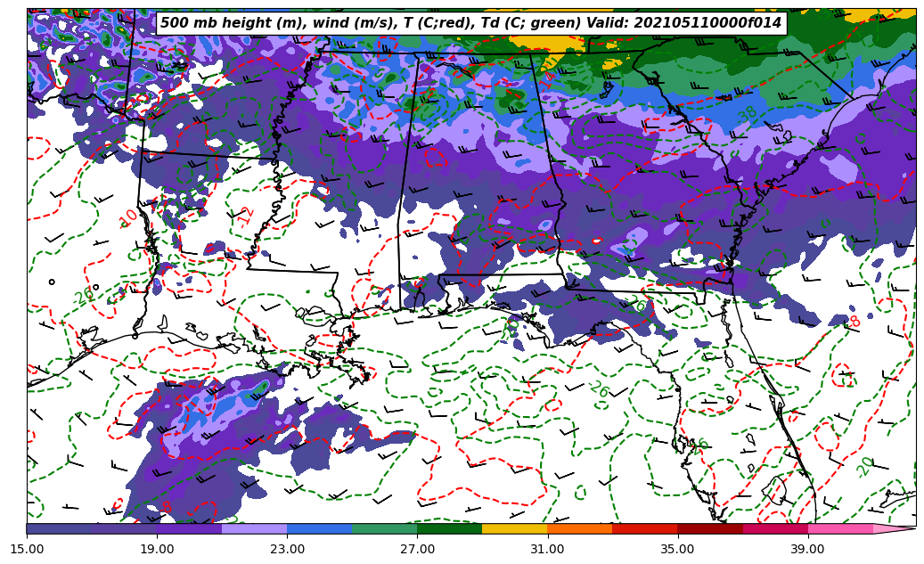Click red -8 label off the Georgia coast
The image size is (924, 564).
point(854,322)
